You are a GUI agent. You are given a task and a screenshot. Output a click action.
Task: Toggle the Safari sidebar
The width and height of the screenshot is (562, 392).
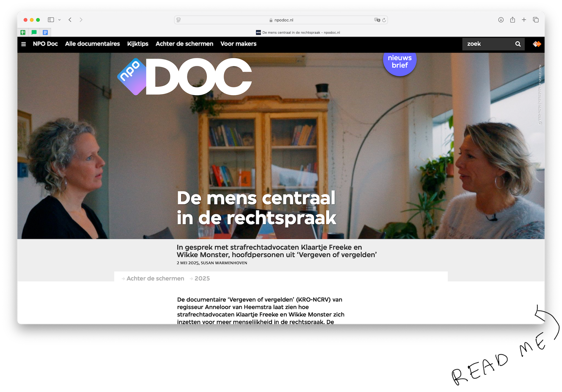tap(51, 20)
